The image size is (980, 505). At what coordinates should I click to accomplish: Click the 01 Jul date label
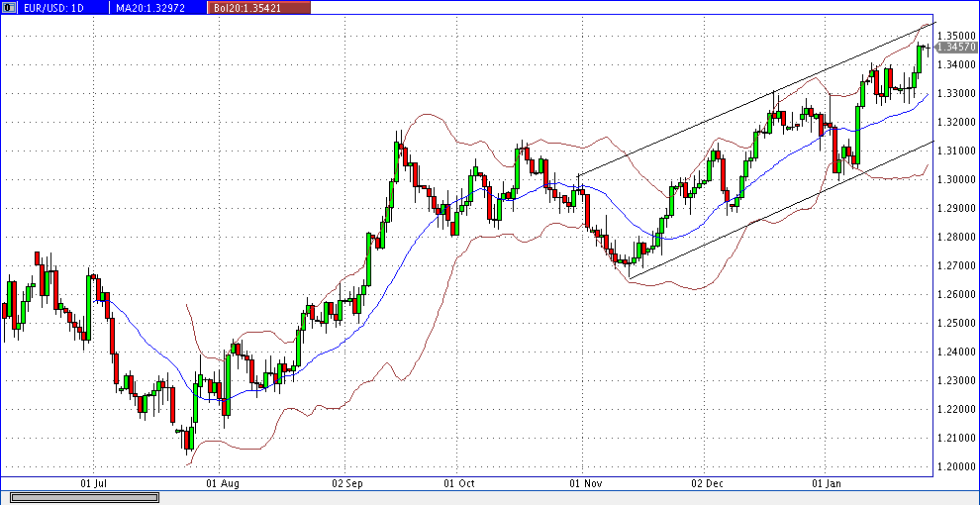[x=94, y=483]
